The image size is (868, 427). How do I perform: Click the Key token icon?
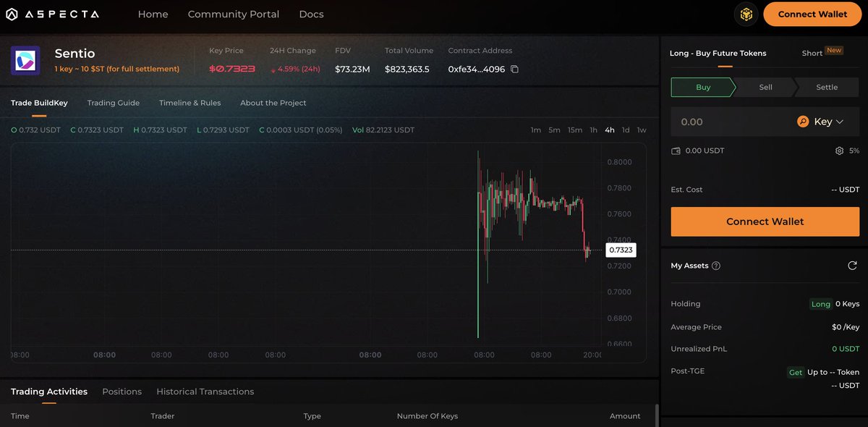click(x=803, y=122)
